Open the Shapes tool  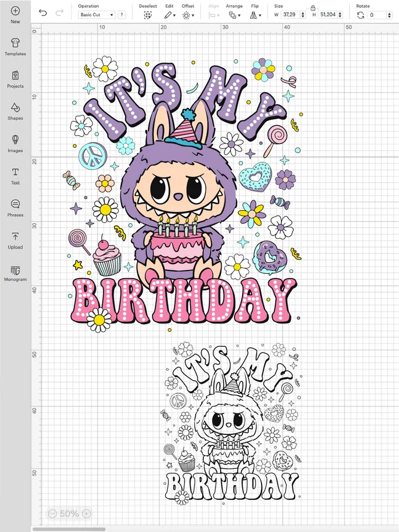pyautogui.click(x=15, y=111)
